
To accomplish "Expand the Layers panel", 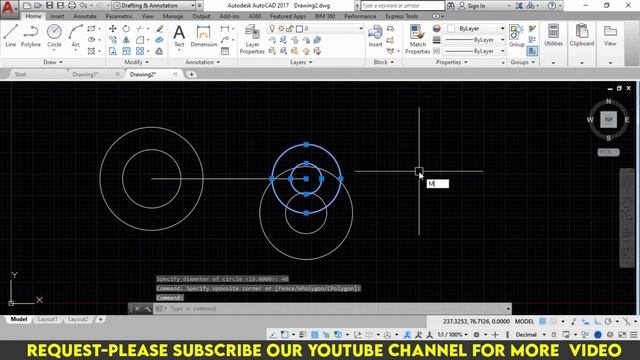I will coord(301,62).
